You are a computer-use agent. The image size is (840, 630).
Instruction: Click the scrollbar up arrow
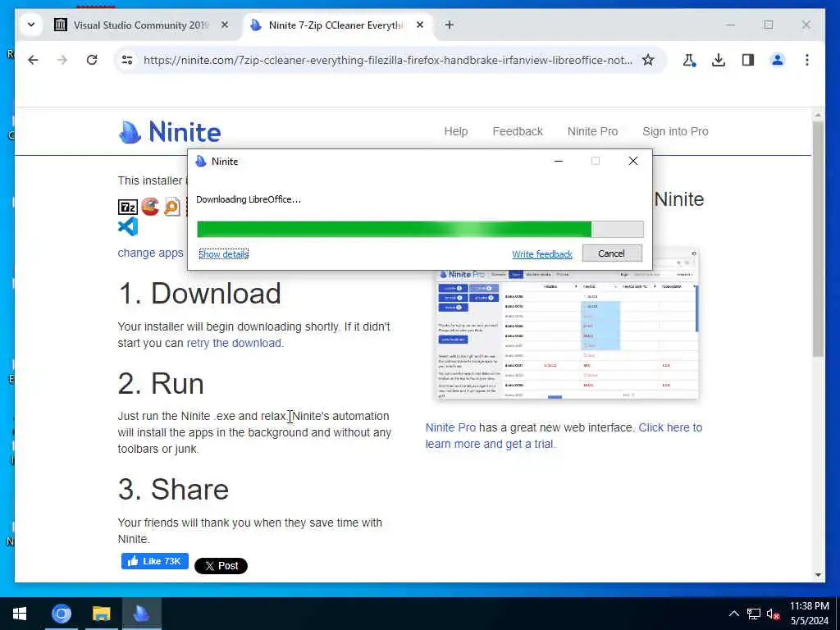click(818, 115)
